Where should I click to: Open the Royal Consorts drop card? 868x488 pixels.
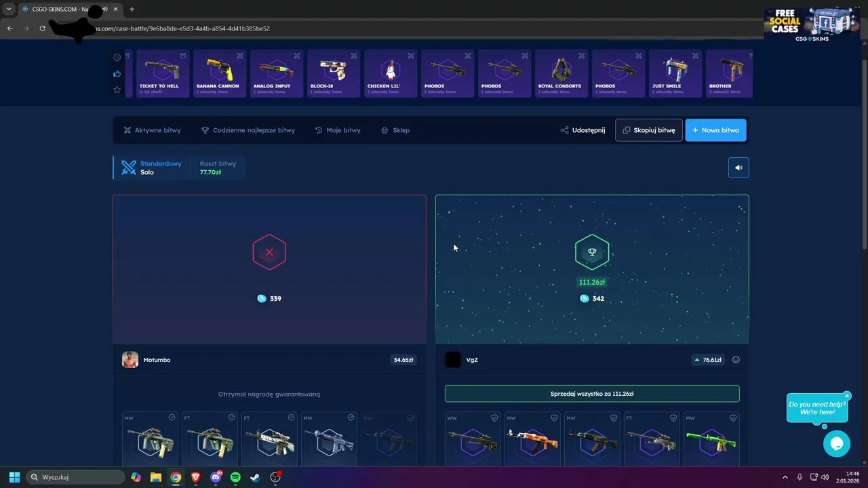pyautogui.click(x=561, y=73)
